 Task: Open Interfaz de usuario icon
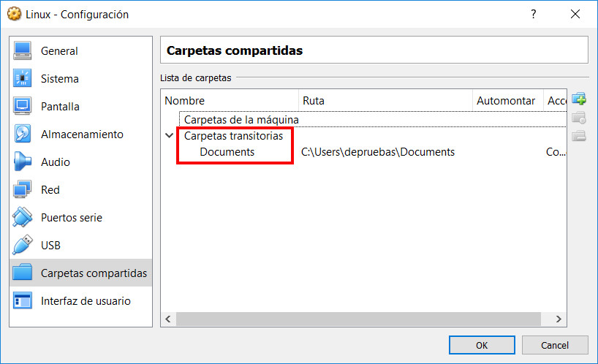click(x=22, y=300)
